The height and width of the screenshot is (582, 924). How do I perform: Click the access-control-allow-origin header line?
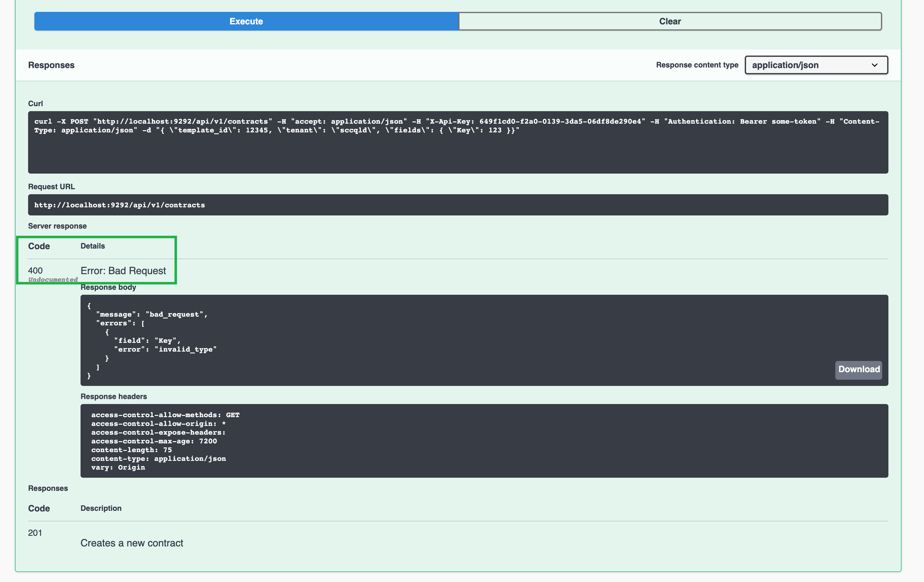tap(159, 424)
